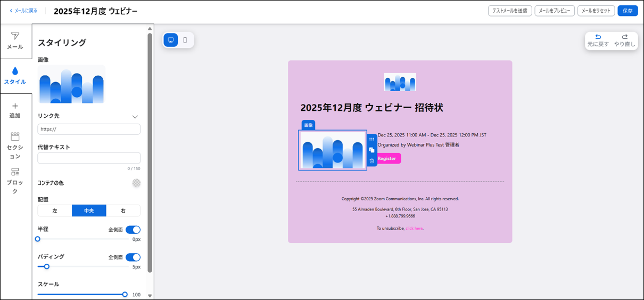Click the undo arrow (元に戻す)

[598, 37]
